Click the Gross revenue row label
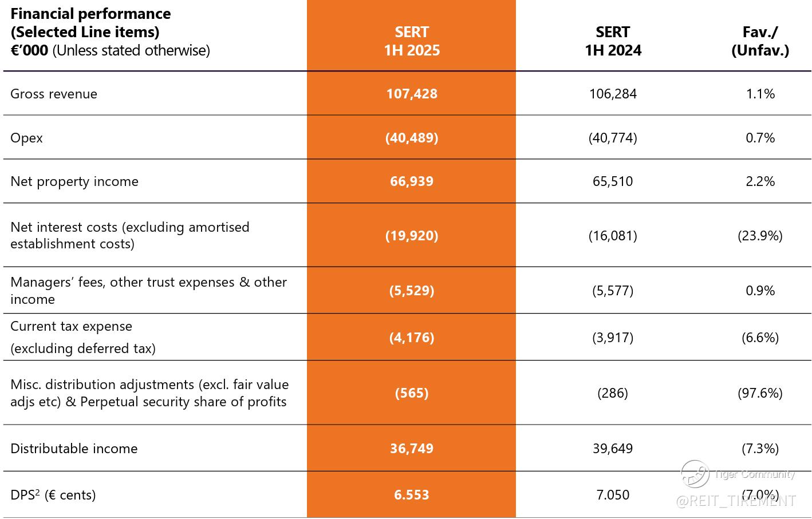 pyautogui.click(x=54, y=94)
